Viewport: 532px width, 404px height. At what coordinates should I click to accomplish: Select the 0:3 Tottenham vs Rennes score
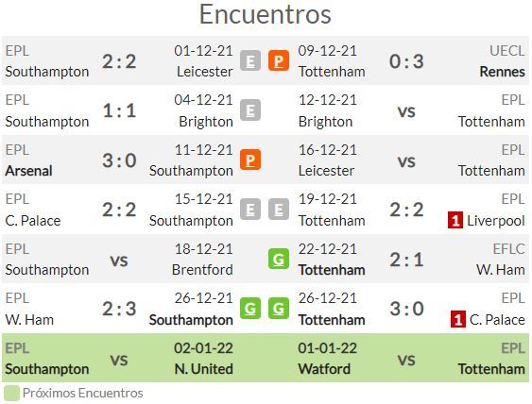click(406, 61)
